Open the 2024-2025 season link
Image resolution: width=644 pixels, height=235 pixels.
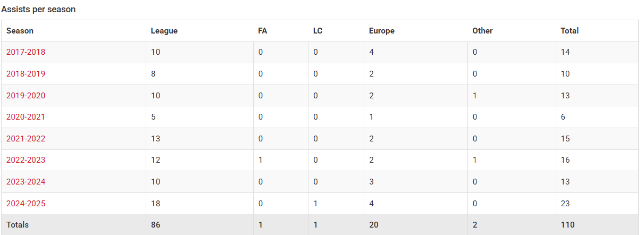tap(26, 204)
